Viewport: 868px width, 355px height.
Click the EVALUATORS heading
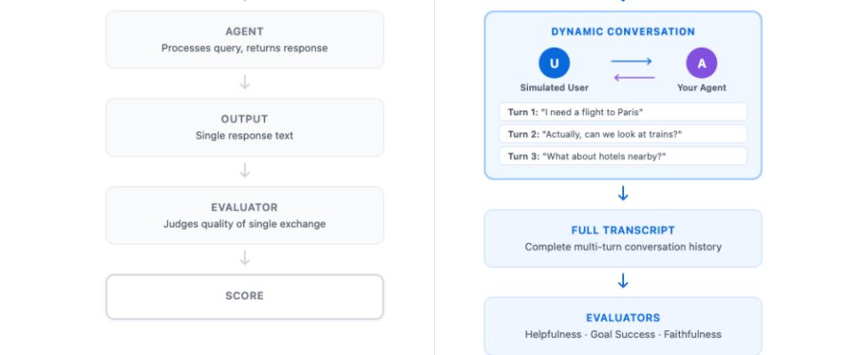pyautogui.click(x=623, y=317)
